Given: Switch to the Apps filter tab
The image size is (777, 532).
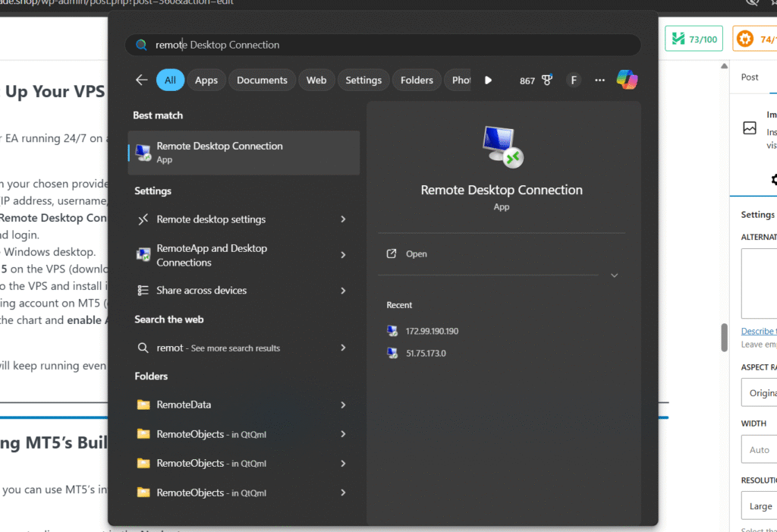Looking at the screenshot, I should click(206, 80).
